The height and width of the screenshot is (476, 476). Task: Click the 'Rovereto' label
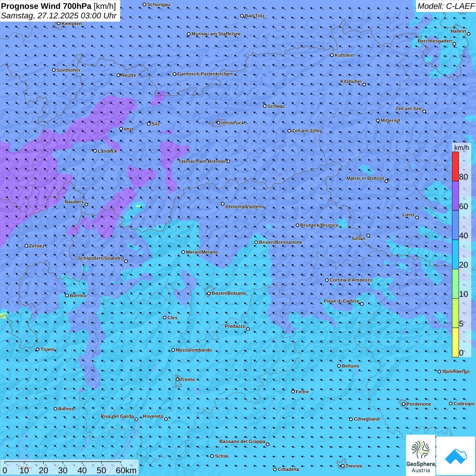(153, 416)
